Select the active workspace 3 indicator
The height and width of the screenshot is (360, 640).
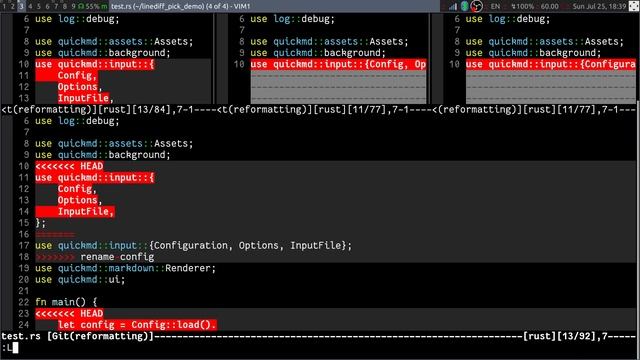(21, 6)
